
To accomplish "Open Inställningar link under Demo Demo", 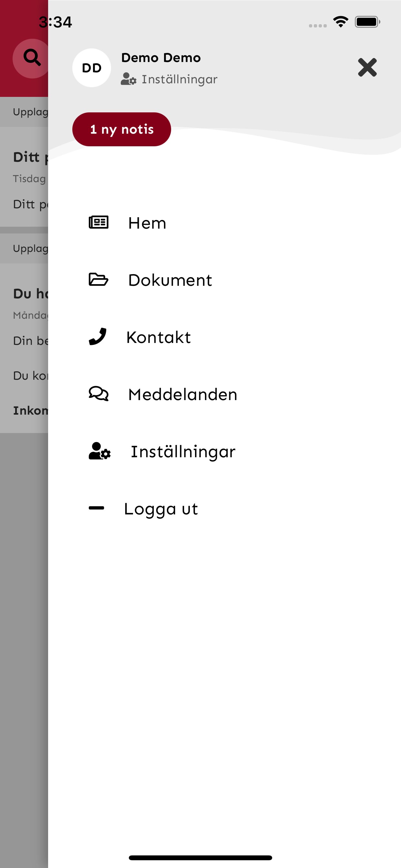I will point(179,79).
